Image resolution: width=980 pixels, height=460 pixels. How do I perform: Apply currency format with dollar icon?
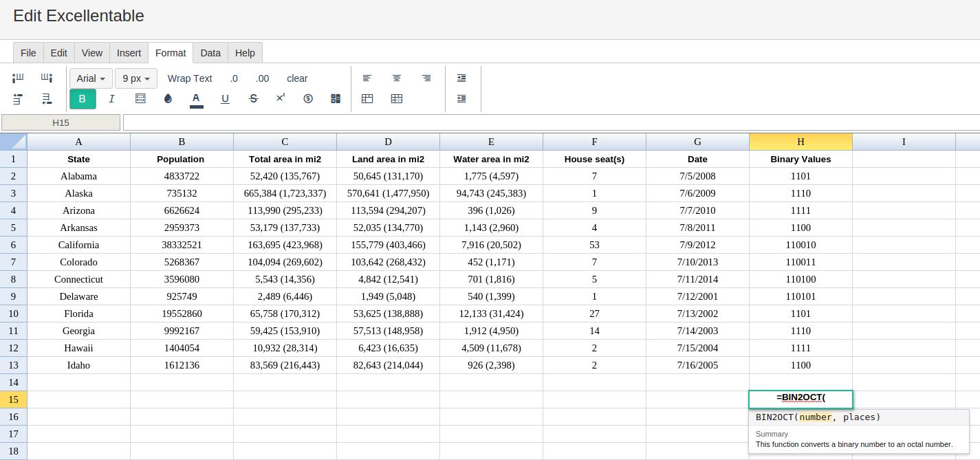[x=308, y=99]
